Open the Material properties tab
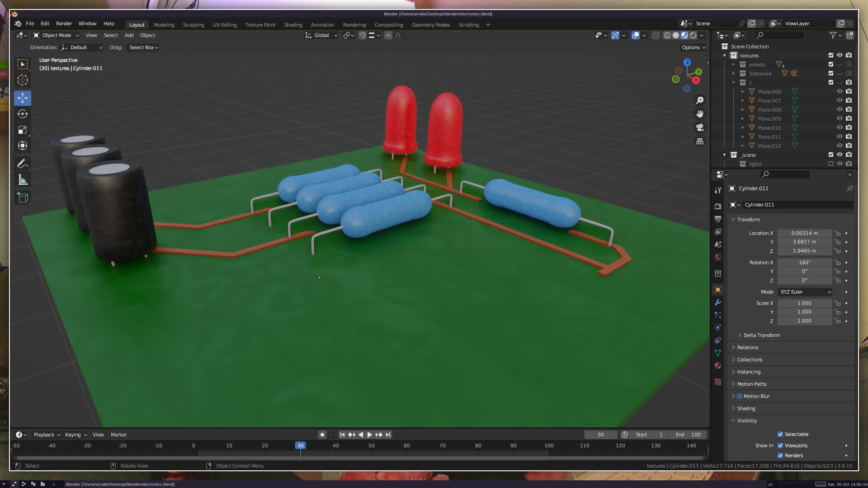 [x=718, y=366]
